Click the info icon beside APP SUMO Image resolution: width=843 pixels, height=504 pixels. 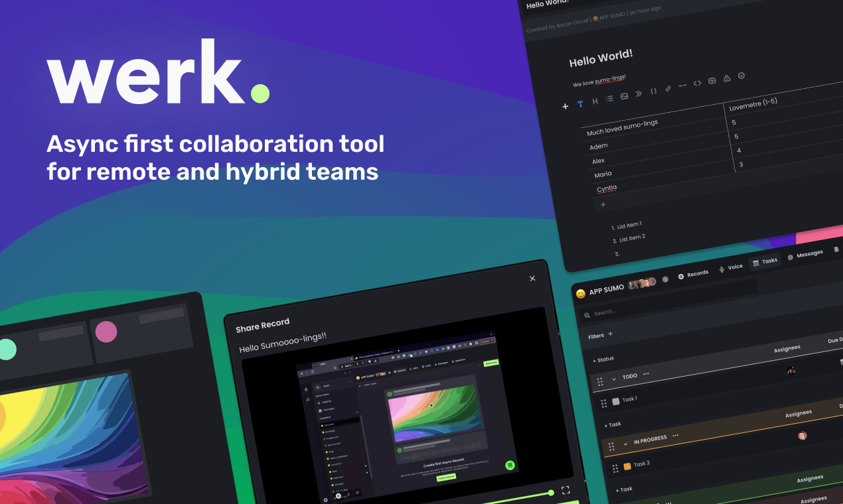point(665,279)
